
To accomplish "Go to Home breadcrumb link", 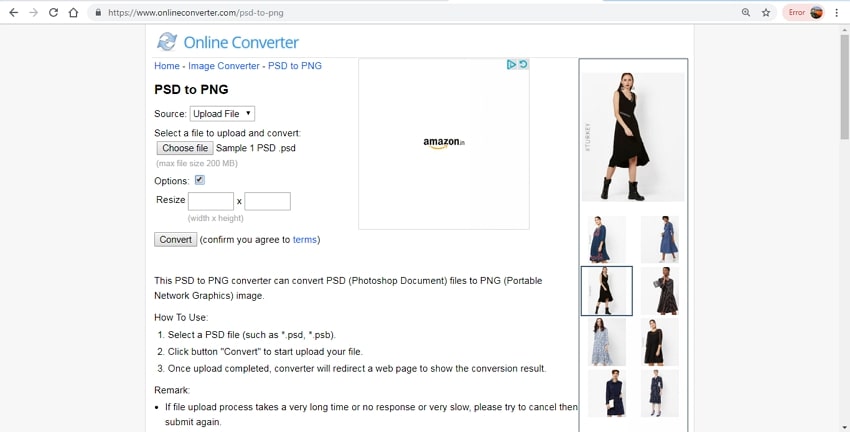I will 166,66.
